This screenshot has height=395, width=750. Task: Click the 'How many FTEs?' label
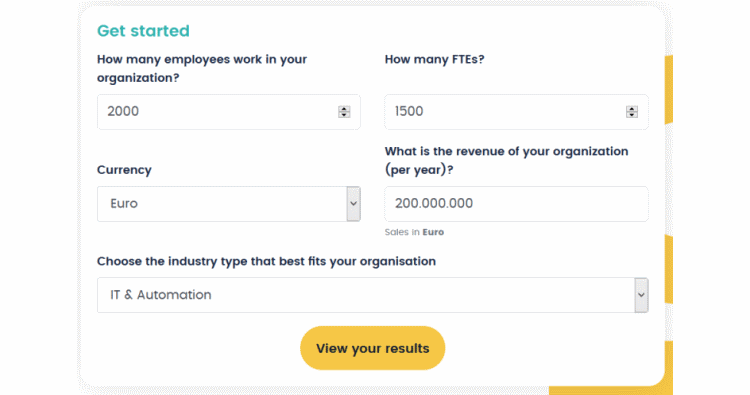[434, 59]
